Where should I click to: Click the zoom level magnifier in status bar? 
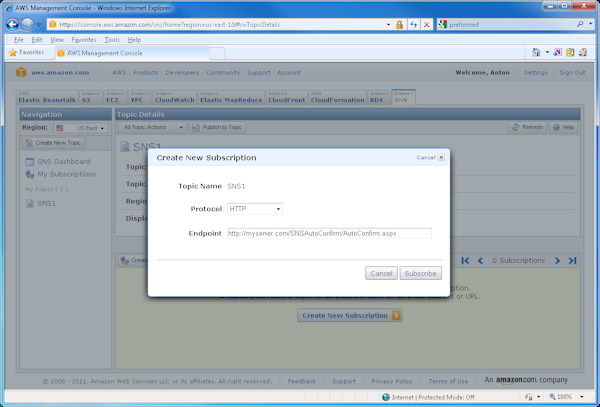[x=553, y=397]
